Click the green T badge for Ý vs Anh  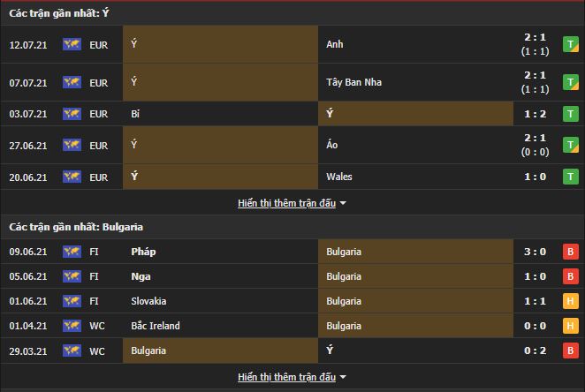coord(571,44)
